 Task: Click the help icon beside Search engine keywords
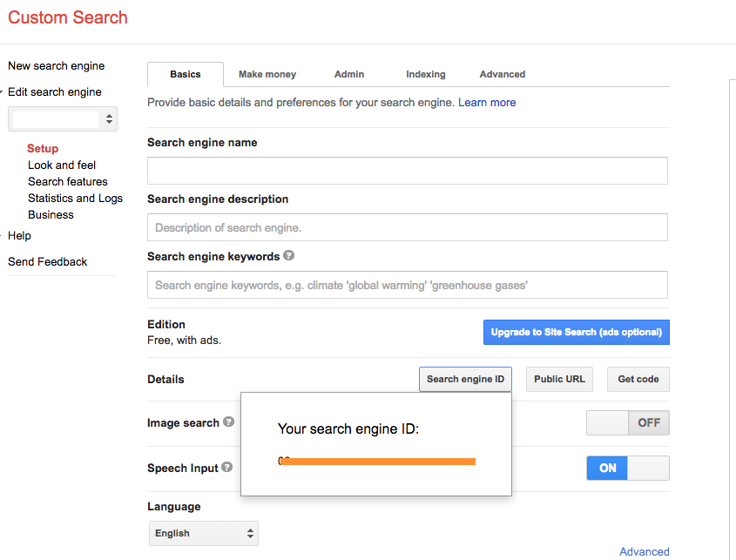pyautogui.click(x=288, y=256)
